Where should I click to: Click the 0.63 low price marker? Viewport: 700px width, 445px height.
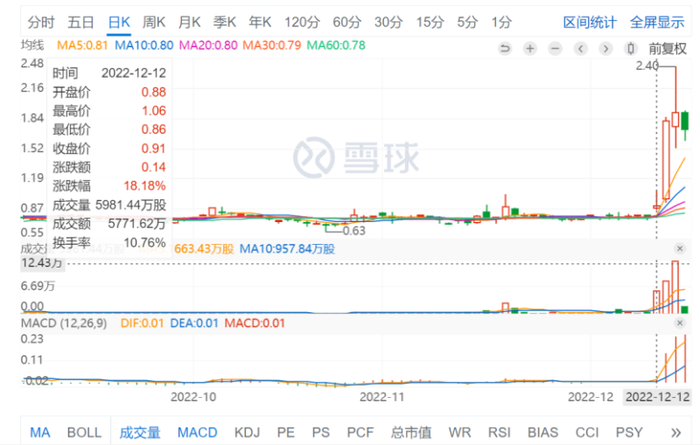[354, 231]
